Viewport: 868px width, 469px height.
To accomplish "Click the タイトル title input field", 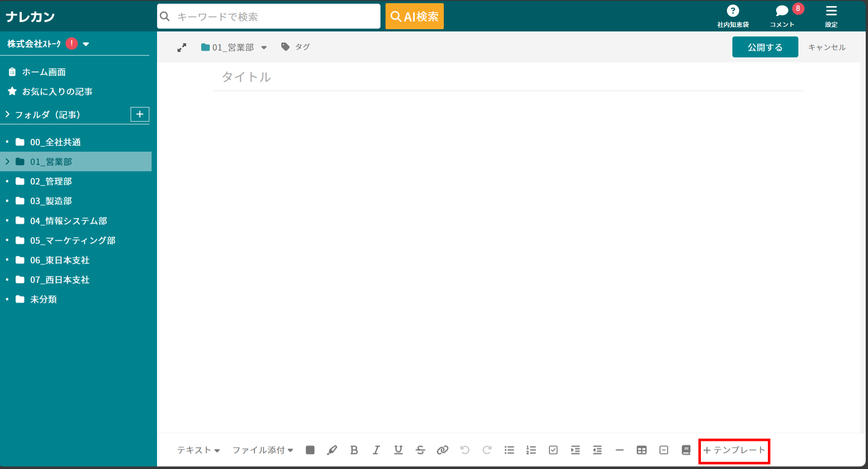I will [x=508, y=77].
